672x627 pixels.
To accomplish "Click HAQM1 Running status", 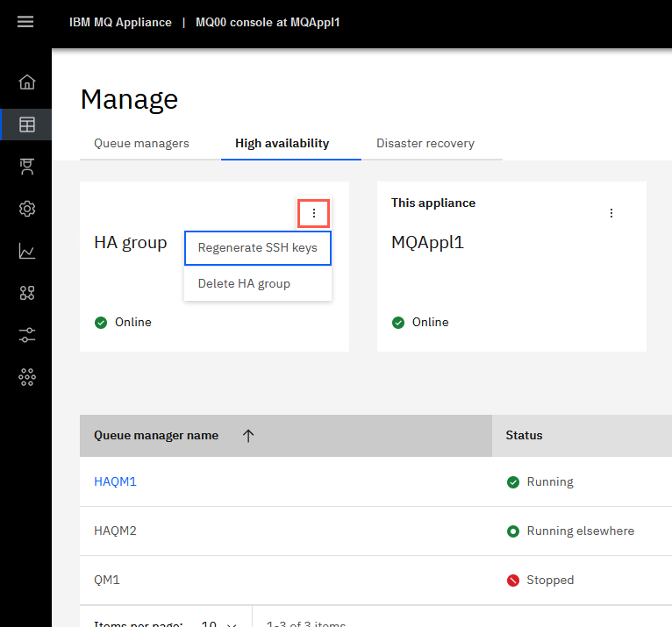I will pos(540,481).
